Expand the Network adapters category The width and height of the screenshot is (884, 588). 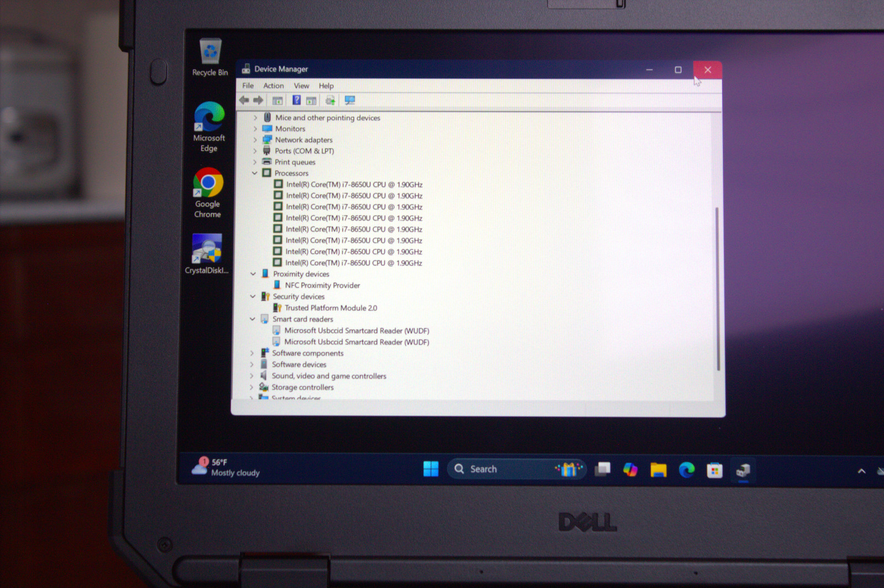(x=255, y=140)
